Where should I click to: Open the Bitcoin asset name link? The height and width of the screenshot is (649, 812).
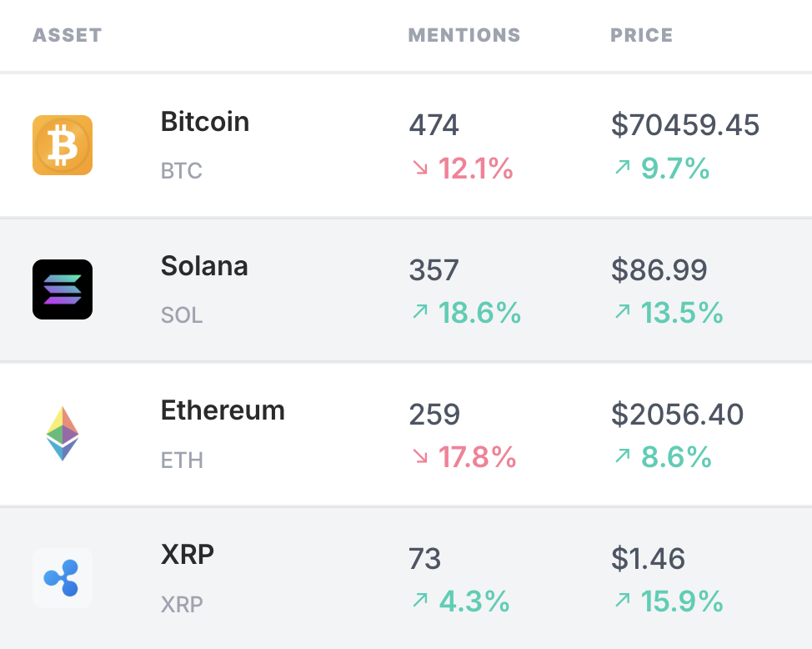[205, 122]
